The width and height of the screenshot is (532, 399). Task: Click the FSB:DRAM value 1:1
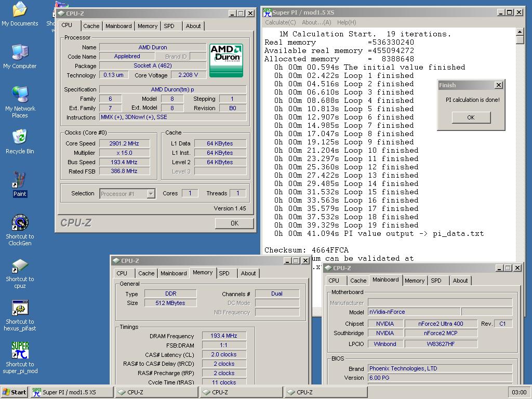[x=224, y=345]
